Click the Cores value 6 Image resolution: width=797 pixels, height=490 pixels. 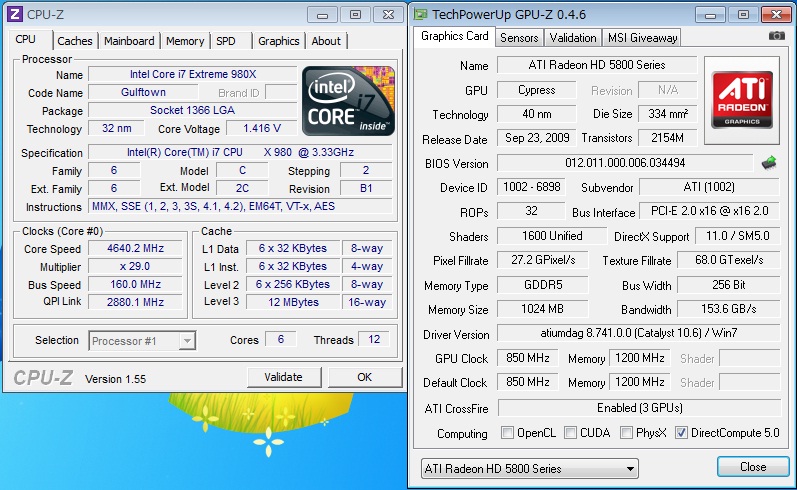point(281,340)
